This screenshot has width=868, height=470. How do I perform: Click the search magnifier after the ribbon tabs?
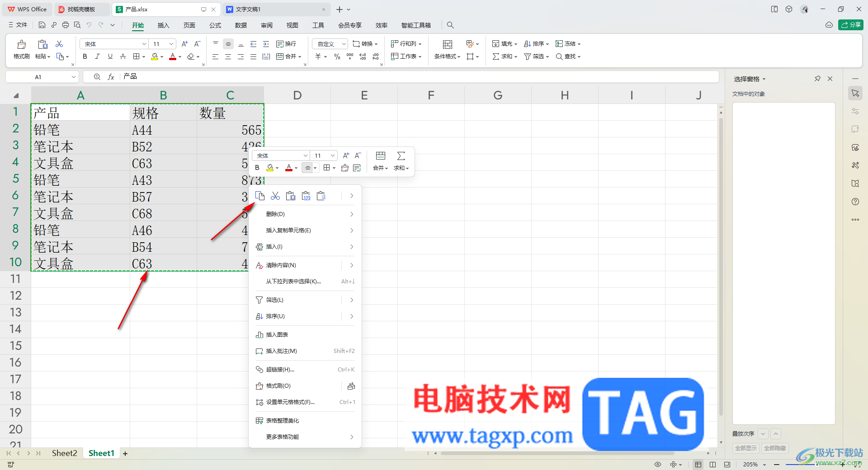450,25
